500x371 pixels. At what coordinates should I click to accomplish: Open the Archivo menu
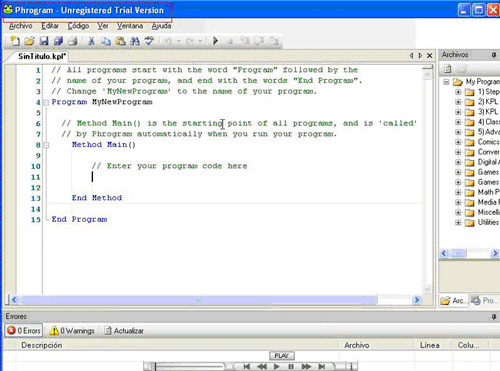(x=21, y=26)
